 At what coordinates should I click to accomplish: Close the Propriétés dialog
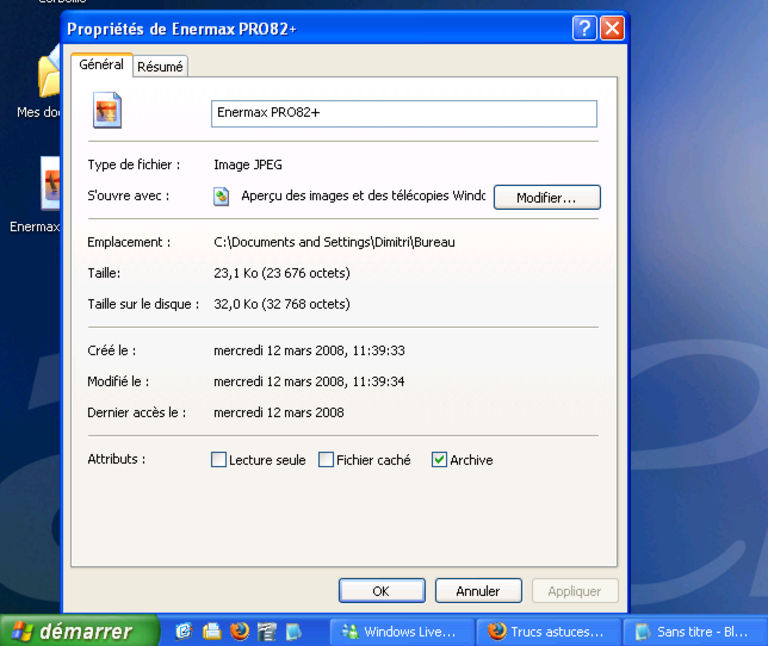tap(612, 28)
